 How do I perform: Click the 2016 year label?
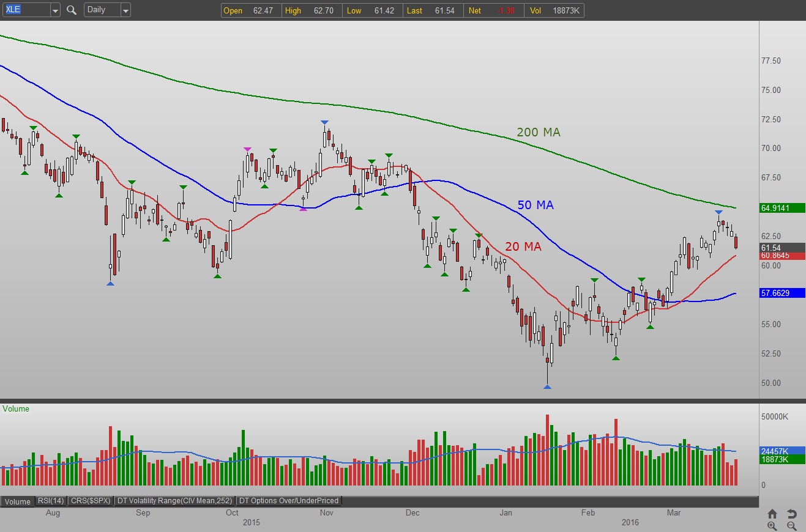pos(630,522)
